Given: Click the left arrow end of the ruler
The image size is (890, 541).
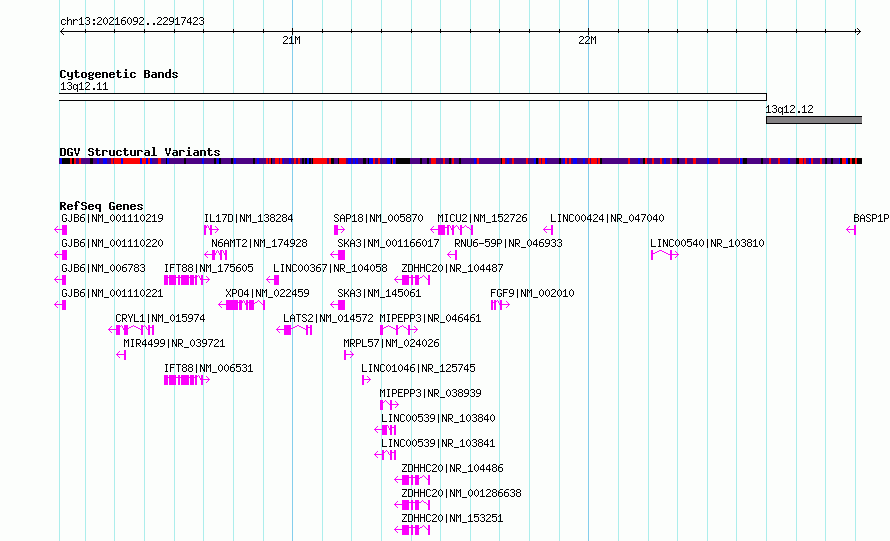Looking at the screenshot, I should (x=62, y=32).
